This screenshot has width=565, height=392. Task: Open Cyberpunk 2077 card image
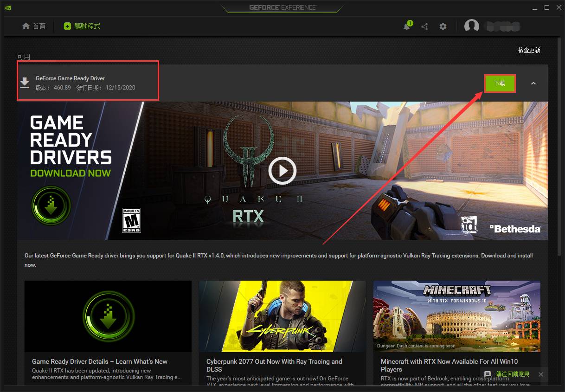(282, 316)
